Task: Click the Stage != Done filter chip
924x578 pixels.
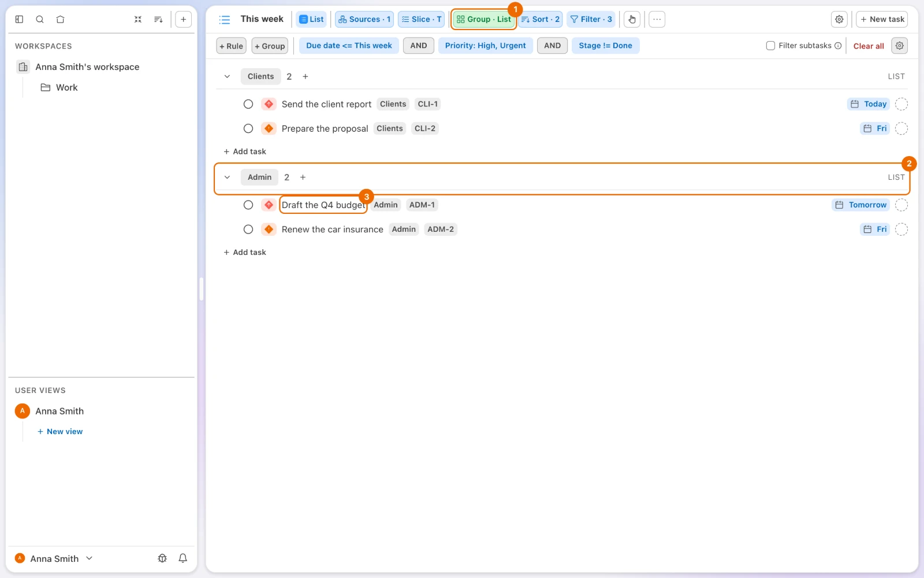Action: pyautogui.click(x=605, y=46)
